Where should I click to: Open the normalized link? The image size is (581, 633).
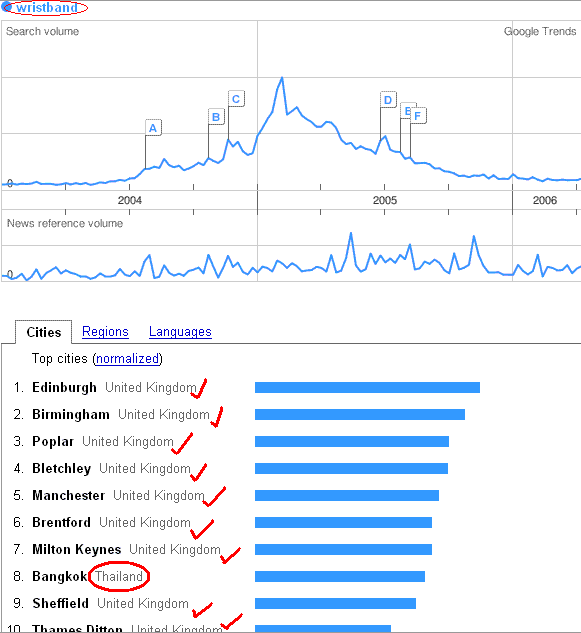click(x=128, y=358)
